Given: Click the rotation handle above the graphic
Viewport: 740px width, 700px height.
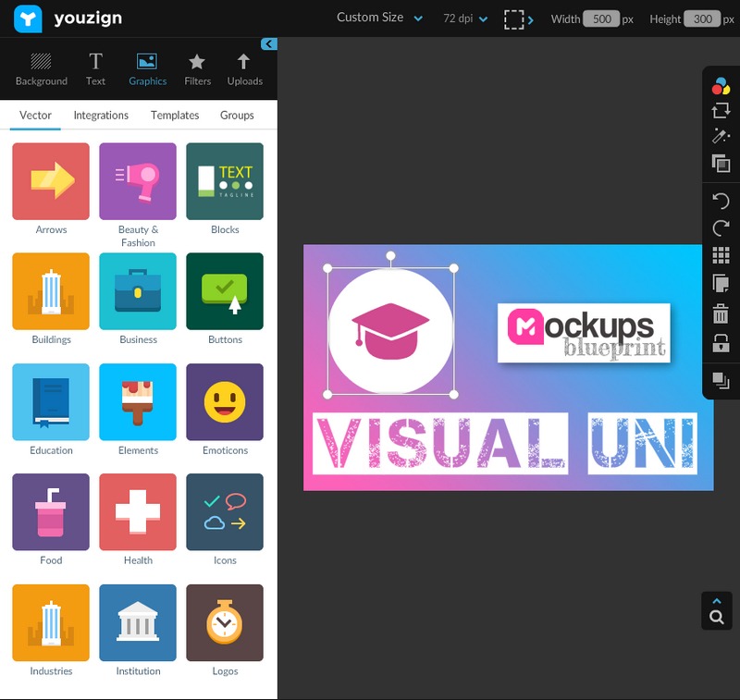Looking at the screenshot, I should tap(390, 255).
